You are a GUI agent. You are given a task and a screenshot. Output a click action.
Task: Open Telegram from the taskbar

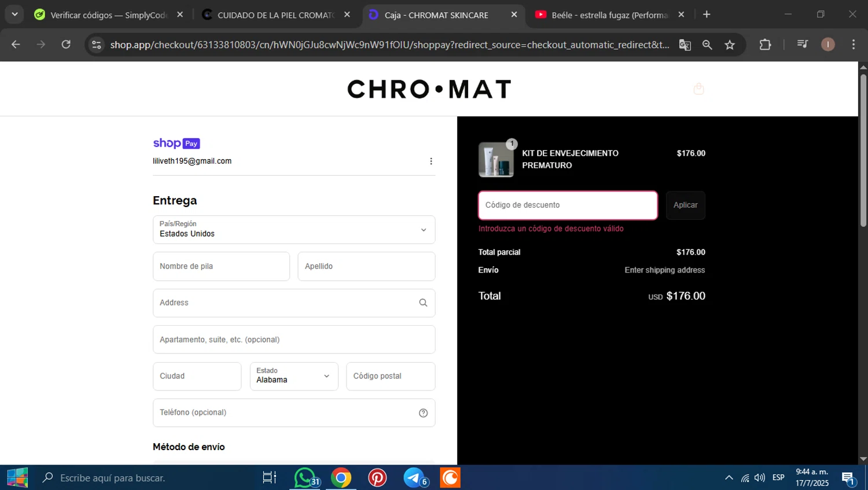point(414,478)
